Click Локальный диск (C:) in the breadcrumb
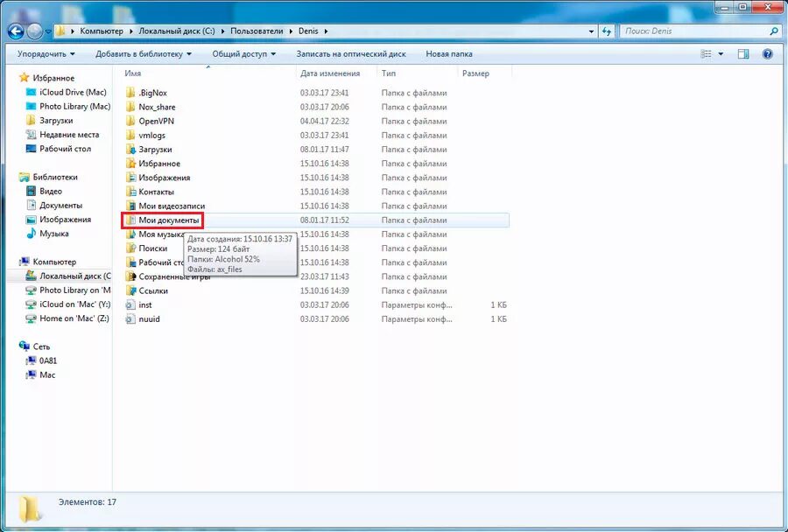788x532 pixels. [176, 31]
